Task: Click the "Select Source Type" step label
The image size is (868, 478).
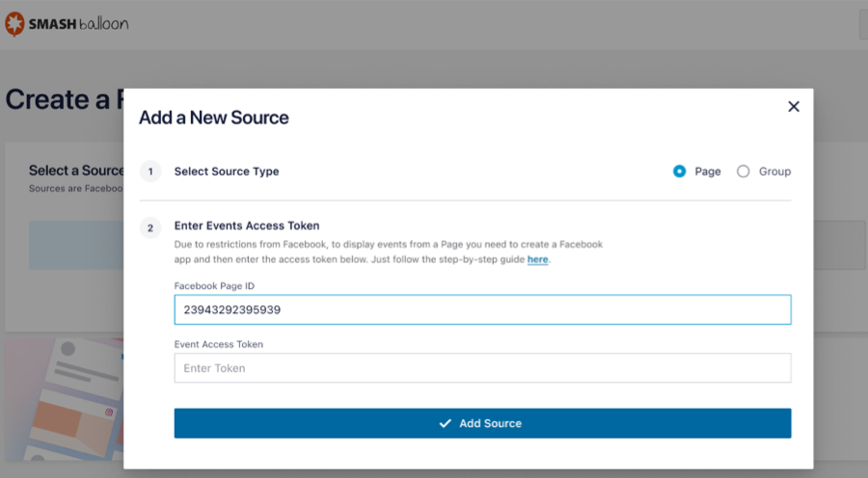Action: pos(227,172)
